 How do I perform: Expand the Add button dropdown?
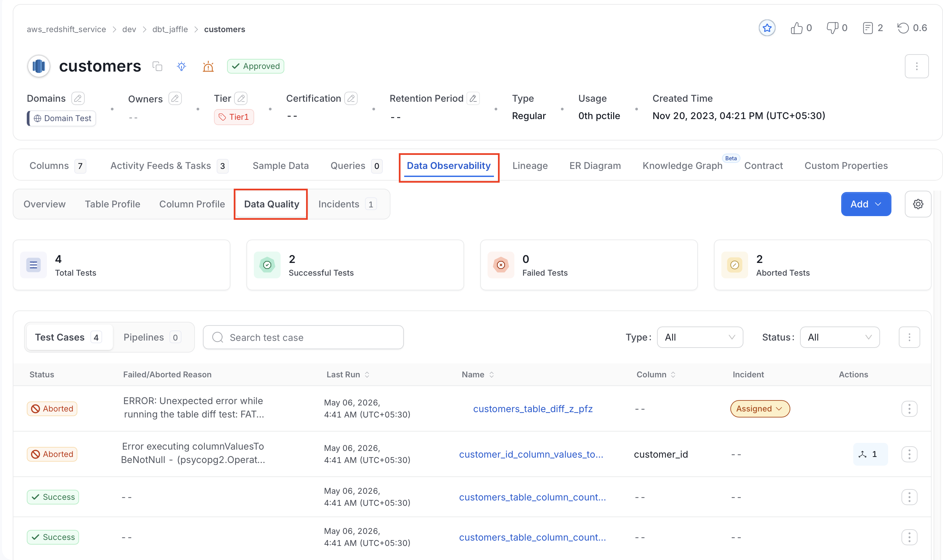[x=866, y=204]
